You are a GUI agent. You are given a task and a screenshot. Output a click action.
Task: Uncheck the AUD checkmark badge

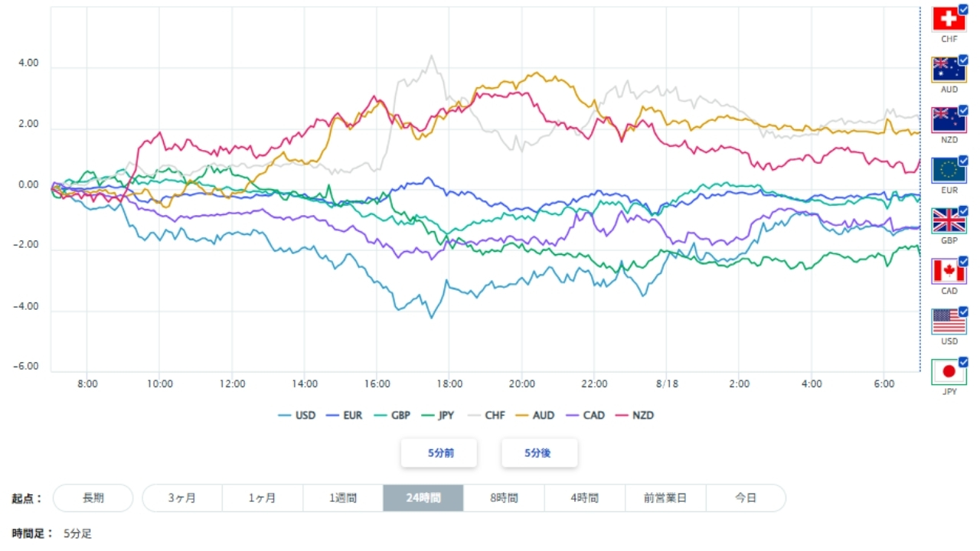click(x=963, y=60)
